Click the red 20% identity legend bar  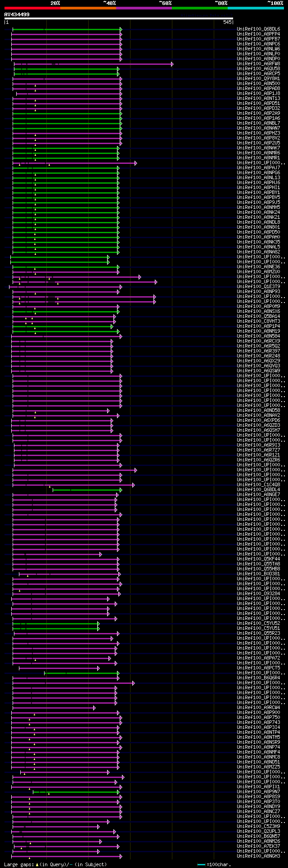(x=32, y=8)
